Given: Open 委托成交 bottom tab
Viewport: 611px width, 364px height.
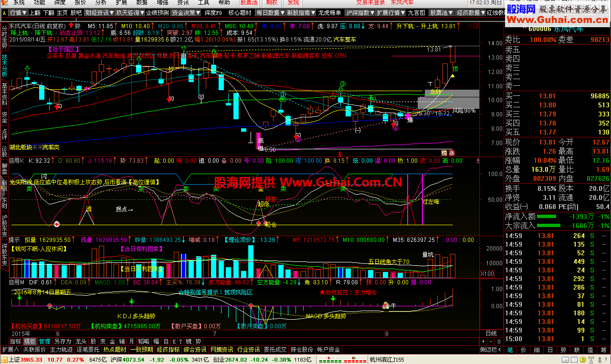Looking at the screenshot, I should point(275,350).
